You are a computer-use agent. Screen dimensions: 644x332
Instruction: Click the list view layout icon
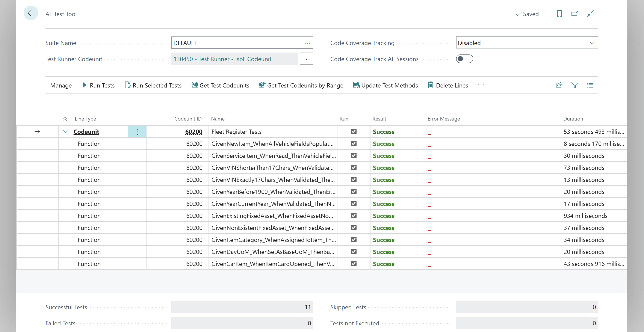tap(590, 85)
